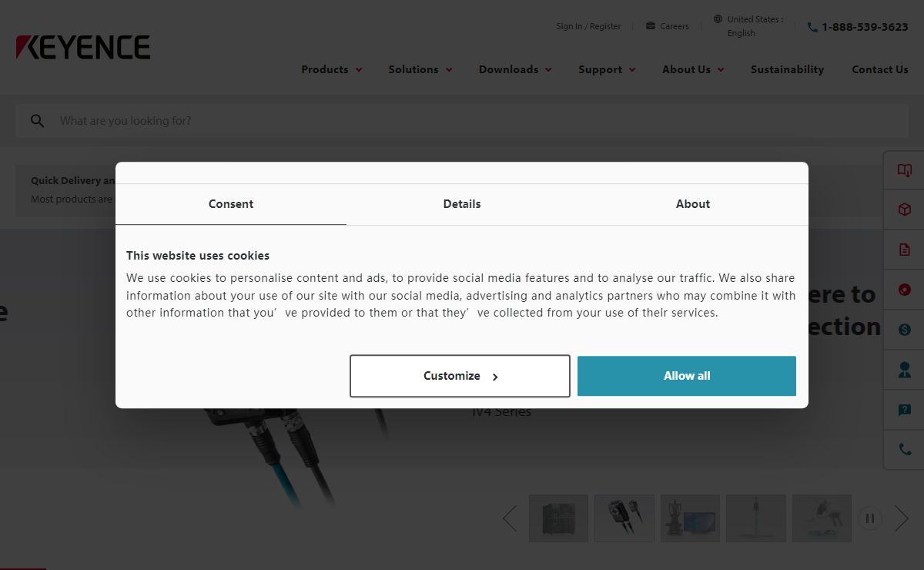This screenshot has height=570, width=924.
Task: Click the red document icon in sidebar
Action: click(x=905, y=250)
